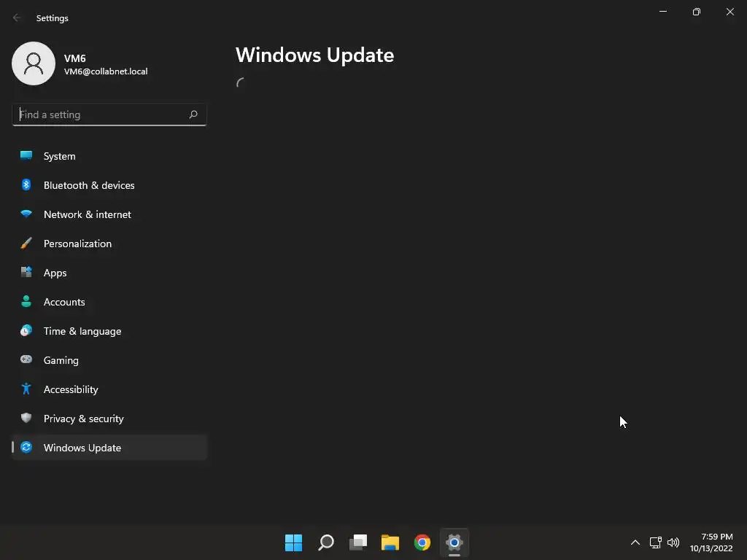Open Personalization settings
Image resolution: width=747 pixels, height=560 pixels.
click(x=109, y=244)
